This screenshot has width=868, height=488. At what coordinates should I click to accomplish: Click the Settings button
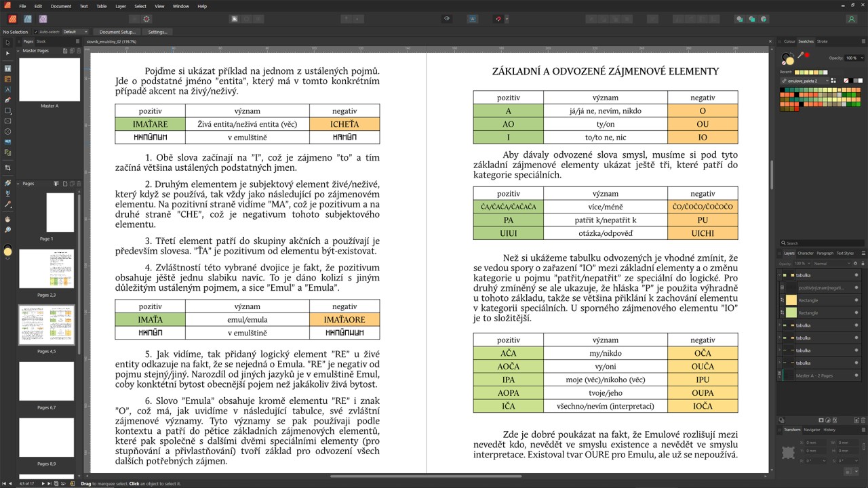tap(157, 32)
